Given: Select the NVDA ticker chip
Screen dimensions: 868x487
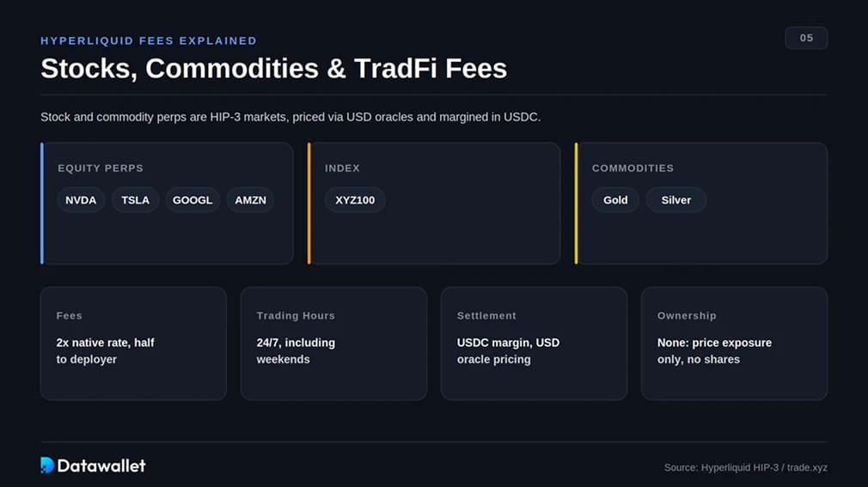Looking at the screenshot, I should 81,200.
